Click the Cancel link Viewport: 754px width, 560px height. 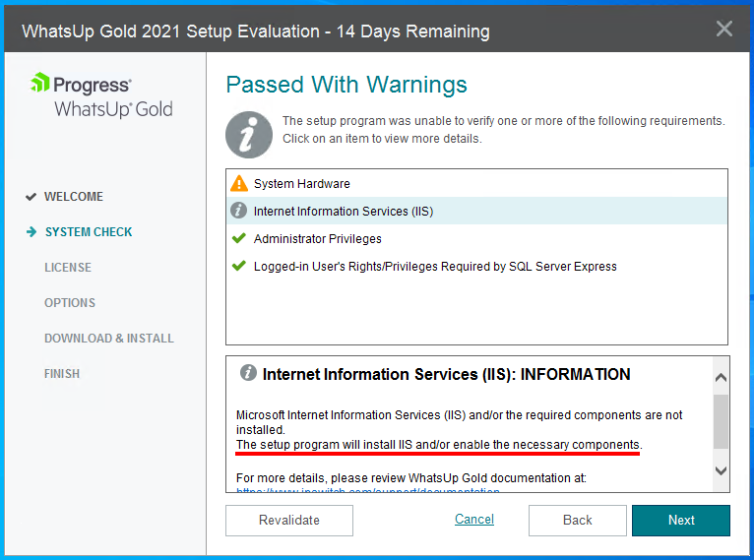[474, 519]
